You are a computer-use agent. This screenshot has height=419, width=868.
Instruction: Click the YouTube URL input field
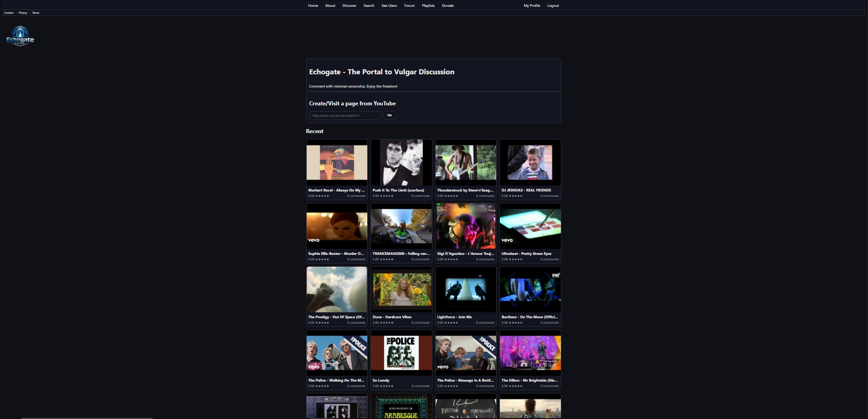pos(344,115)
